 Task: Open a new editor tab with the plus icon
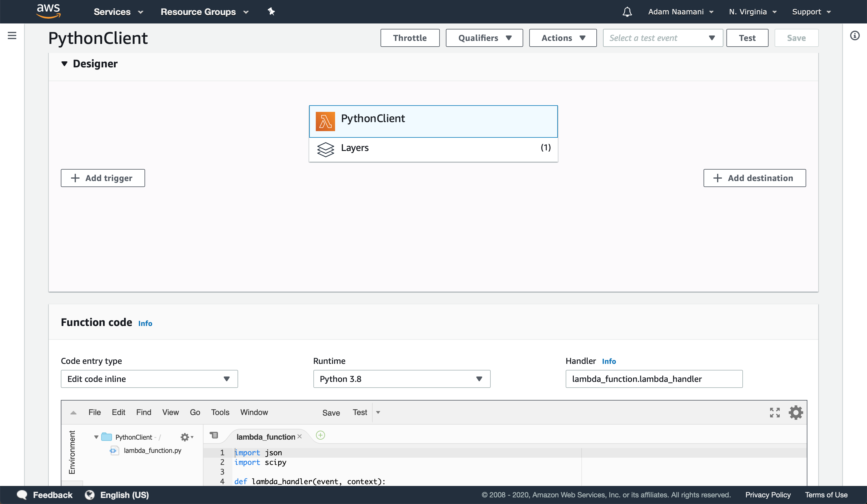[x=320, y=435]
